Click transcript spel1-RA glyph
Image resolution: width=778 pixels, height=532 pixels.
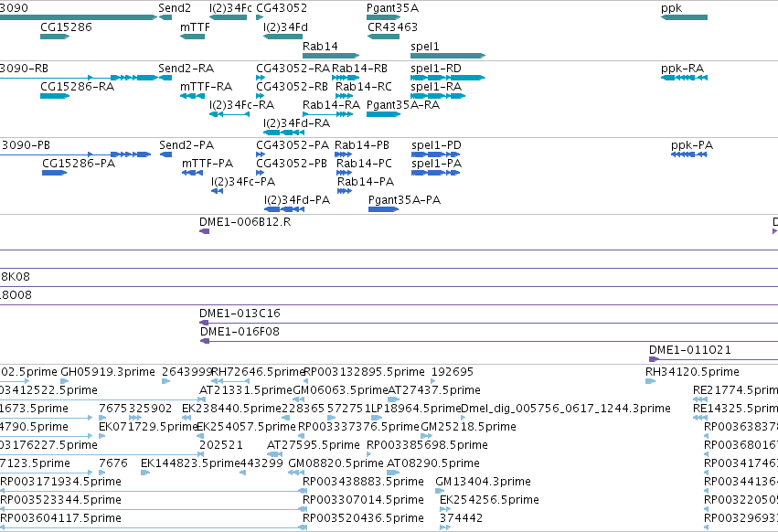438,96
